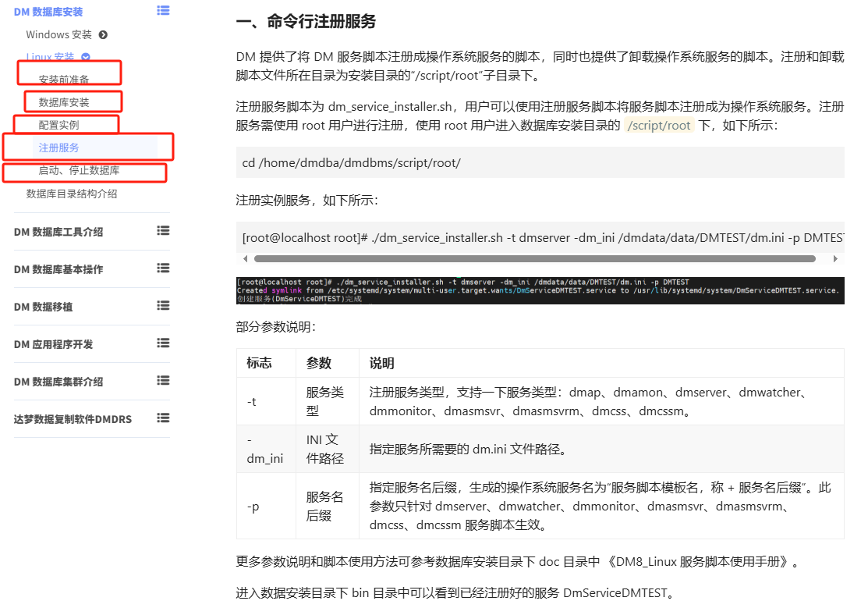The height and width of the screenshot is (608, 868).
Task: Click the icon beside DM 数据库集群介绍
Action: 163,381
